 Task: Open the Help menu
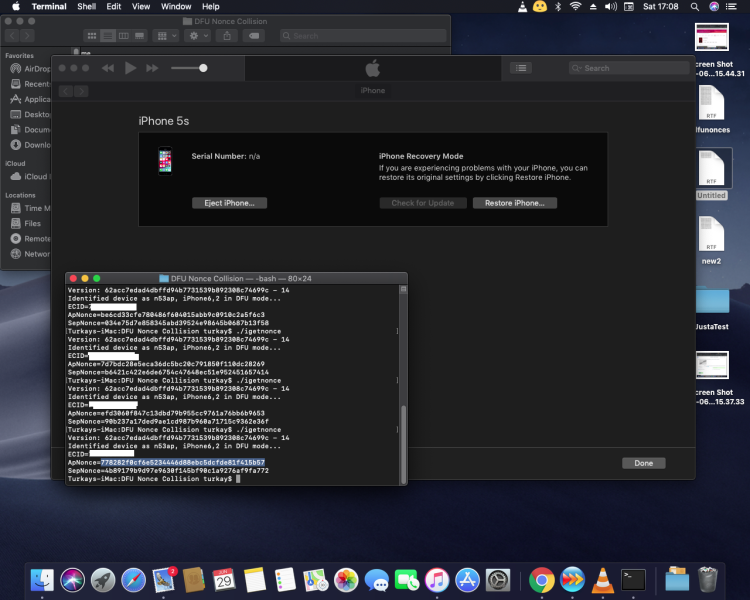point(210,6)
